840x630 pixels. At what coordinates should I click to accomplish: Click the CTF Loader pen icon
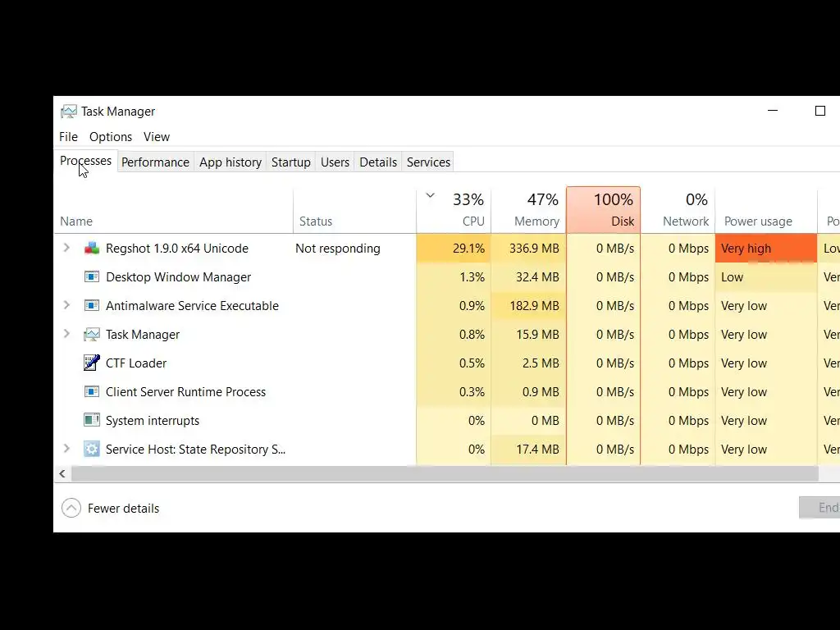pos(92,363)
